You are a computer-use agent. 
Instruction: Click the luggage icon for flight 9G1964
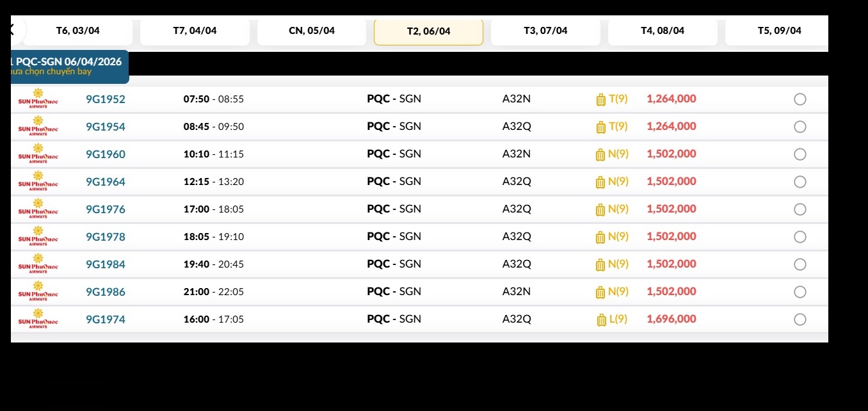(x=600, y=182)
